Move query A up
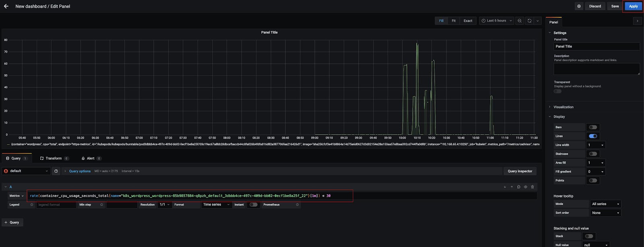Screen dimensions: 644x247 tap(512, 187)
